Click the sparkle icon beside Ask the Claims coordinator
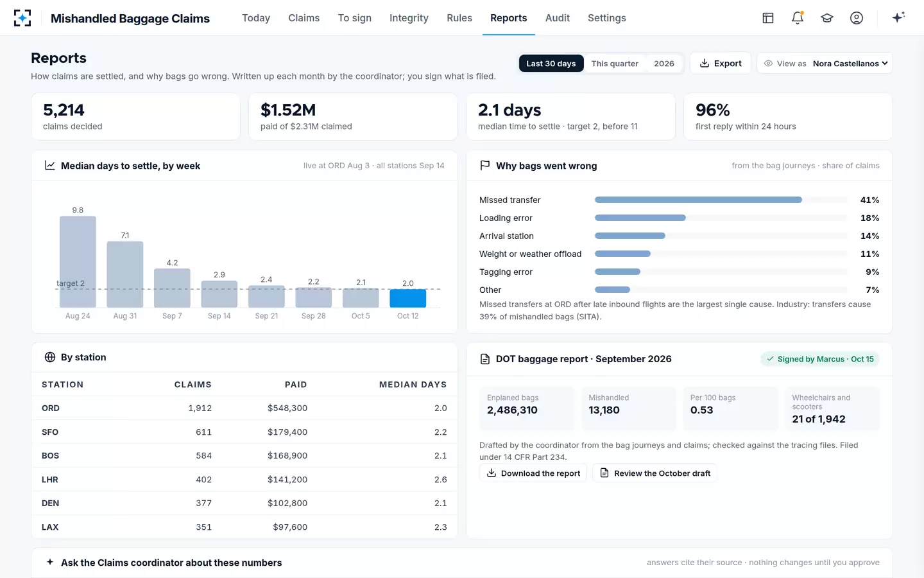The height and width of the screenshot is (578, 924). tap(50, 562)
